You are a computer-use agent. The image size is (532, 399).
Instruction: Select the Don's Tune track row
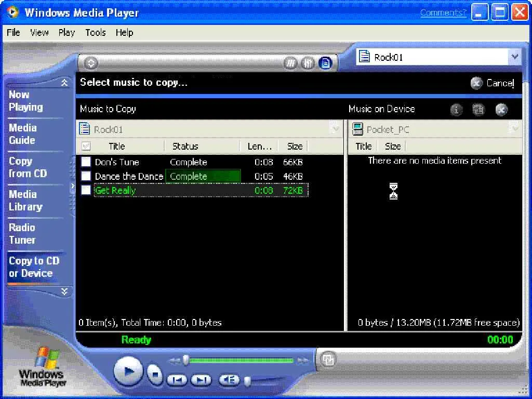tap(201, 162)
